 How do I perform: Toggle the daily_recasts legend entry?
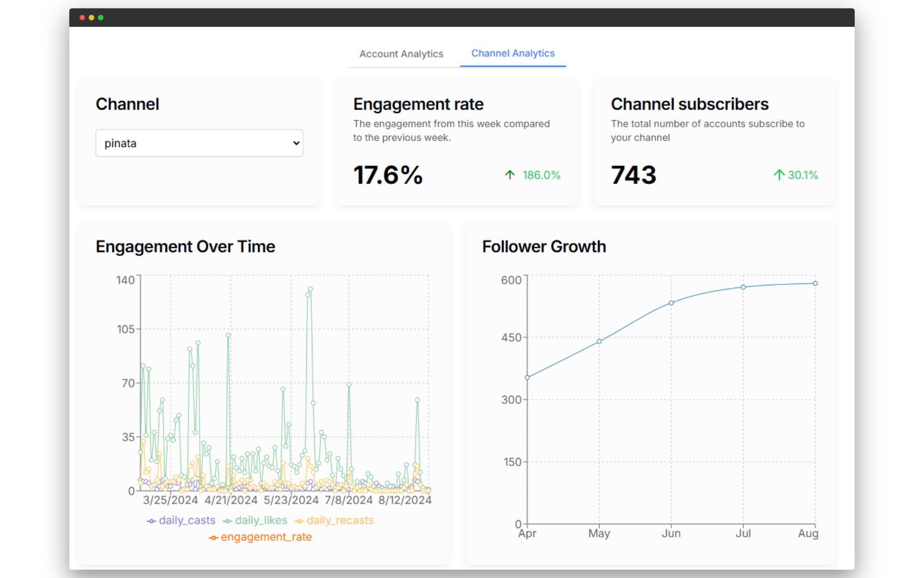tap(334, 520)
